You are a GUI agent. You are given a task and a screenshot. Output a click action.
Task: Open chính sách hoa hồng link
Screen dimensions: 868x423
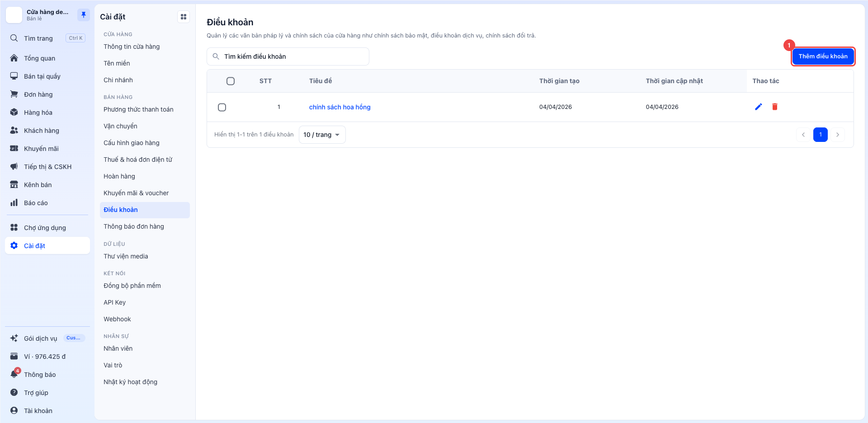pos(340,107)
